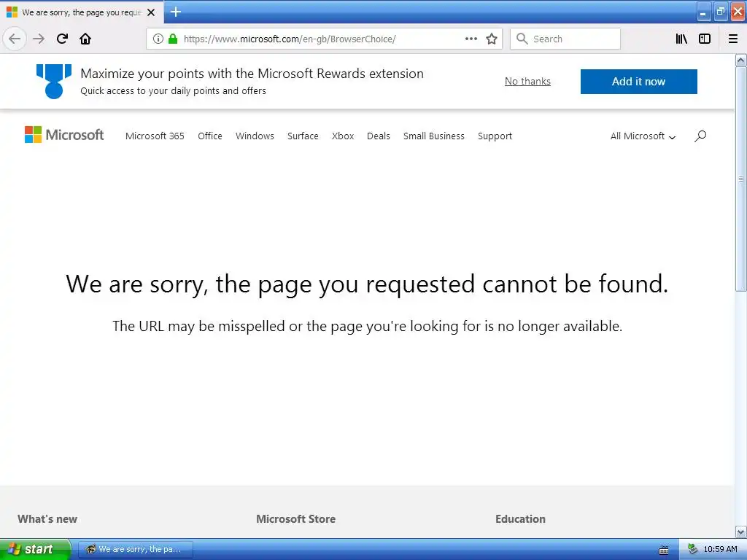Click the address bar URL field
This screenshot has height=560, width=747.
click(x=324, y=39)
